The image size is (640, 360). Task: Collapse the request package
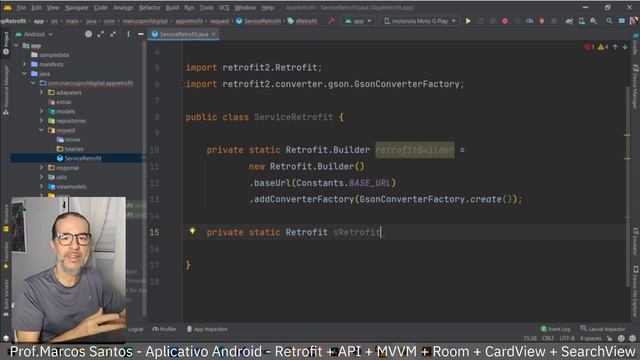coord(41,130)
